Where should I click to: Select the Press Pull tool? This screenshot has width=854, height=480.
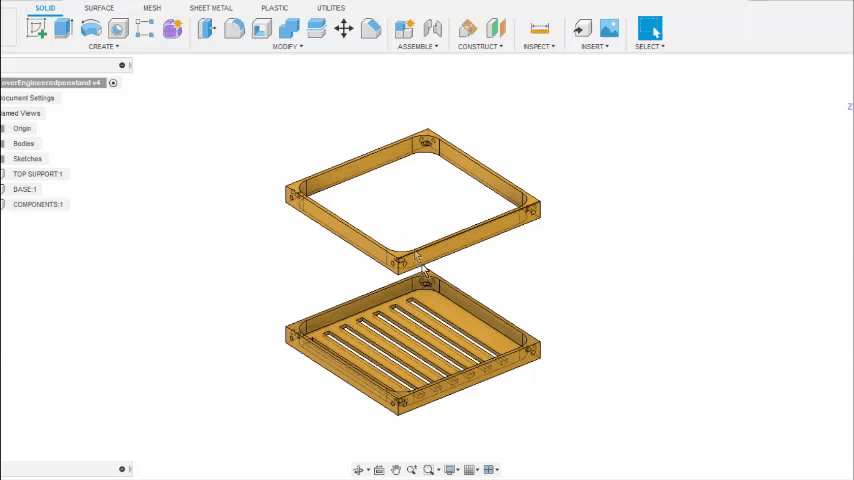pyautogui.click(x=207, y=28)
